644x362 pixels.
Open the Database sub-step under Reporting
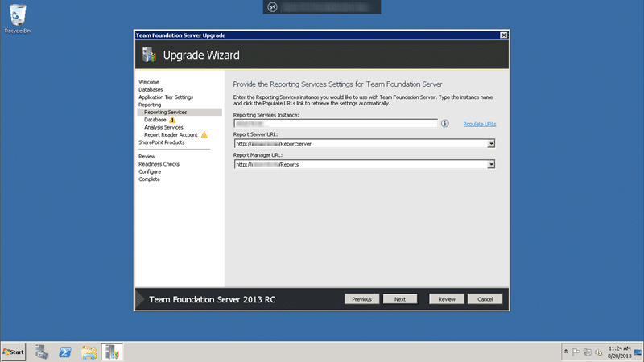(x=155, y=120)
